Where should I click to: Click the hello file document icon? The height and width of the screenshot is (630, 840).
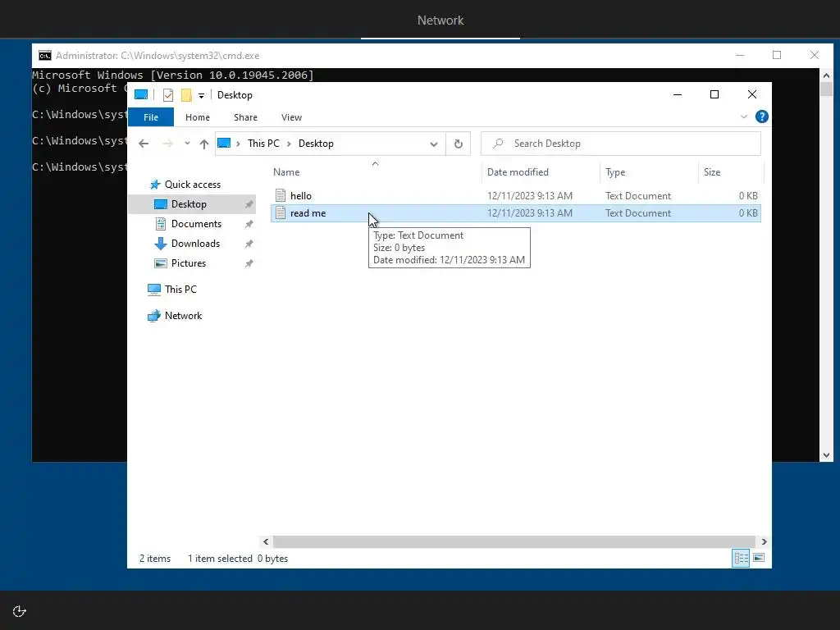281,195
